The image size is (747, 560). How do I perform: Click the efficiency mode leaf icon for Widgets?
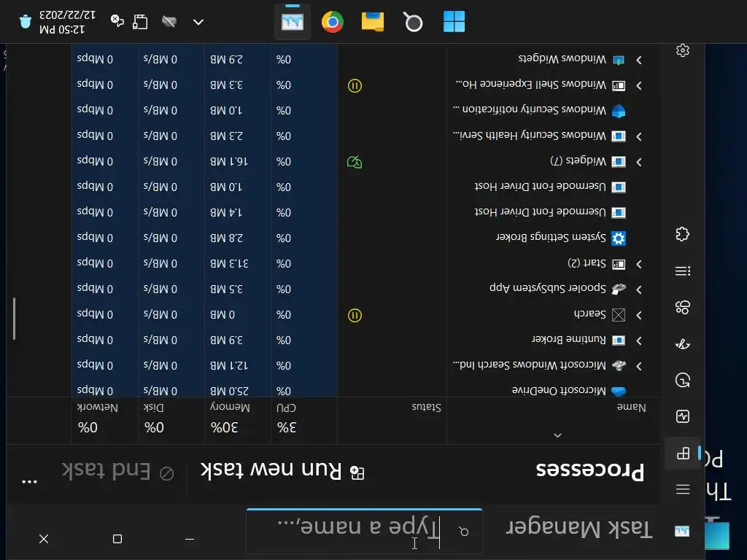pos(355,163)
